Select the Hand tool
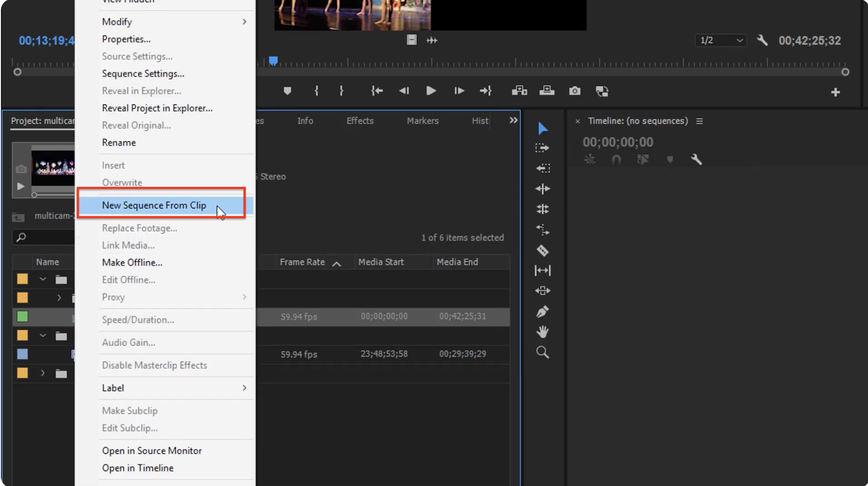 (542, 332)
